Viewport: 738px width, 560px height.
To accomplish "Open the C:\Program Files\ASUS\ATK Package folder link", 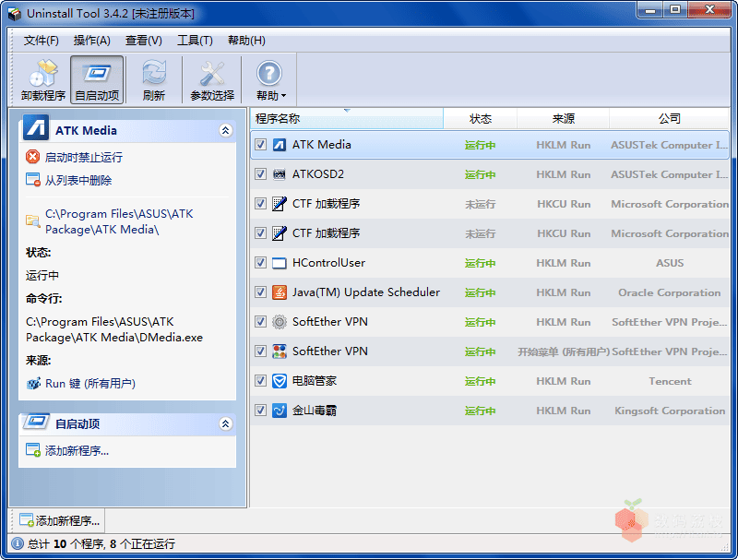I will tap(119, 221).
